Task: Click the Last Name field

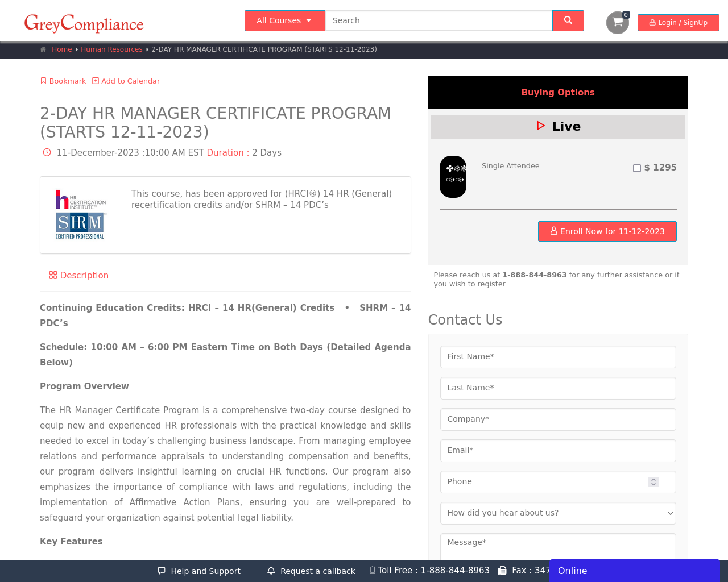Action: [x=558, y=388]
